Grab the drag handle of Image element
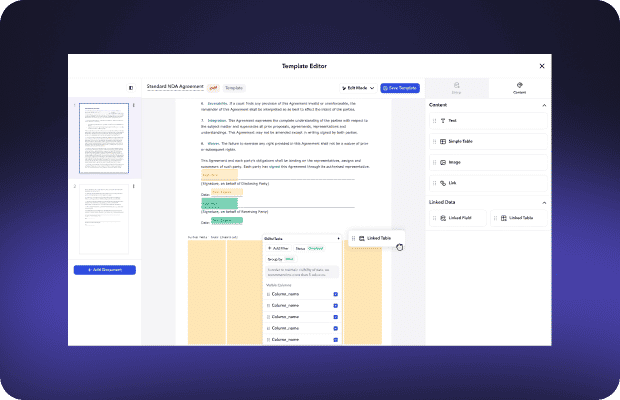This screenshot has height=400, width=620. (435, 162)
